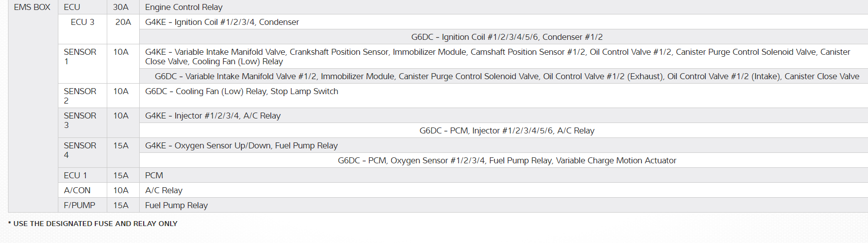The width and height of the screenshot is (868, 243).
Task: Select the SENSOR 3 fuse name
Action: (80, 121)
